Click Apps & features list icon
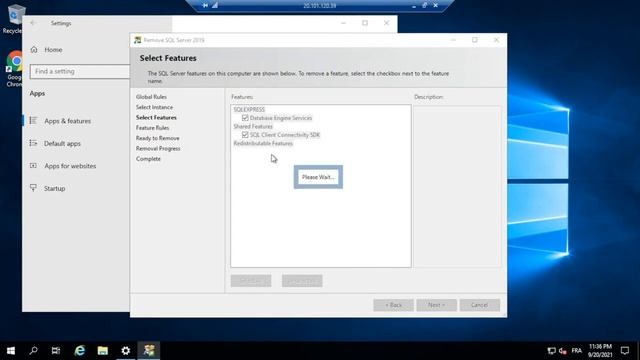640x360 pixels. coord(33,120)
